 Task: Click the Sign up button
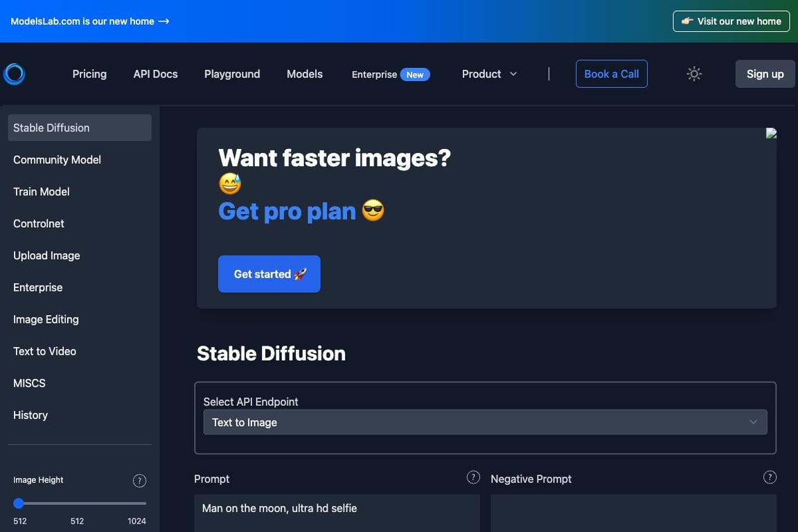(x=765, y=74)
